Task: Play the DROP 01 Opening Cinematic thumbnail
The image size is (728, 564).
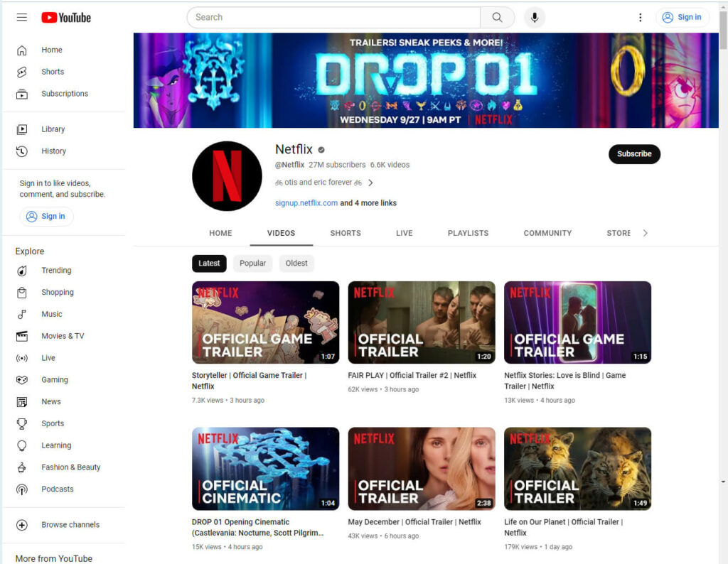Action: coord(266,468)
